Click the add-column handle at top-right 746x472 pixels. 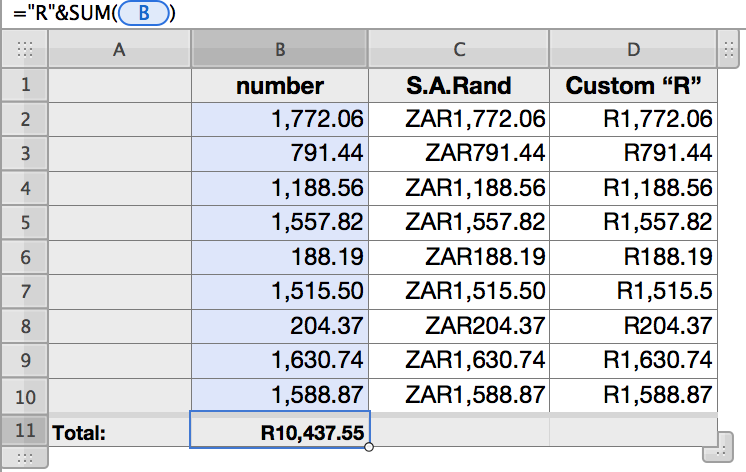click(731, 48)
